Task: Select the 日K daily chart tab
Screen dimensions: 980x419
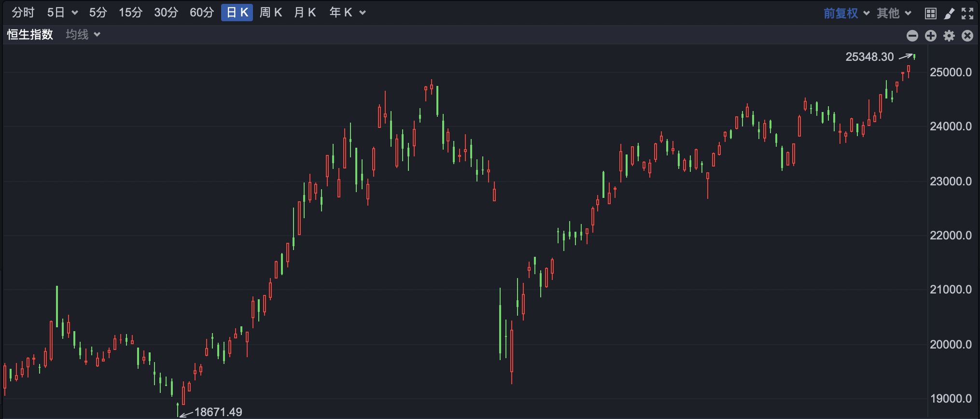Action: click(x=237, y=13)
